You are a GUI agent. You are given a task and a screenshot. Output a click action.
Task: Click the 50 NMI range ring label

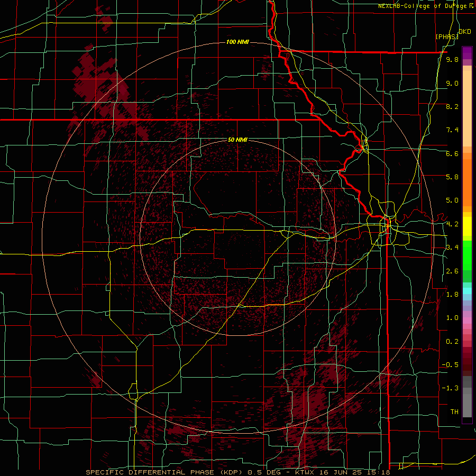click(237, 140)
